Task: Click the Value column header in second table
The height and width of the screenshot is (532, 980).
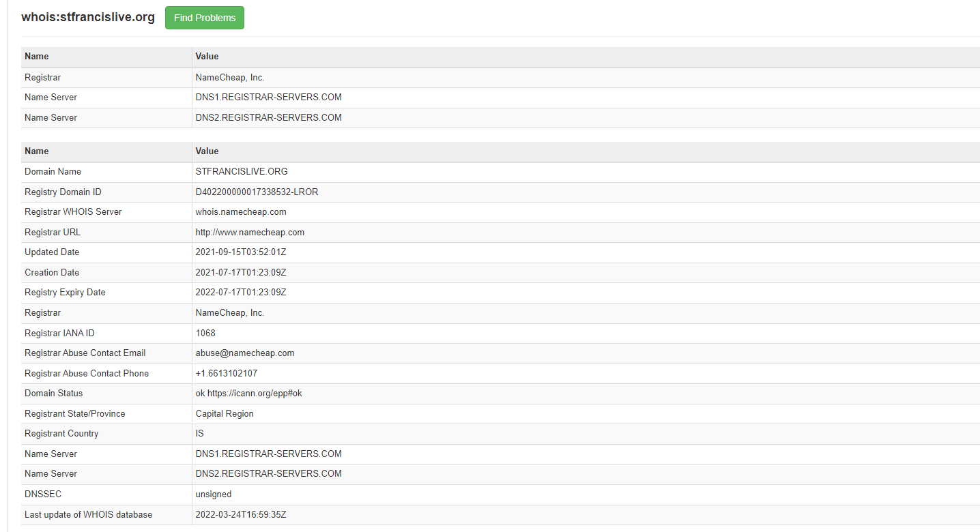Action: pyautogui.click(x=207, y=151)
